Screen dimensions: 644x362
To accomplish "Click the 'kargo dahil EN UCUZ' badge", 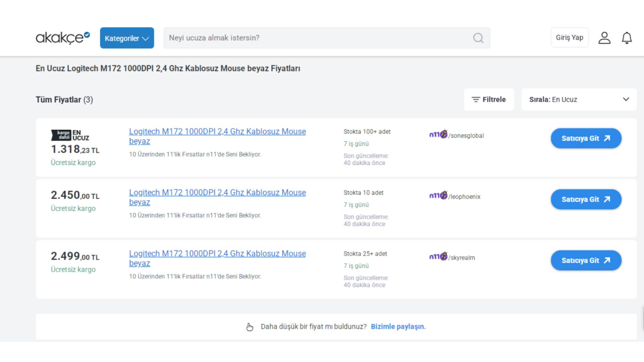I will click(70, 135).
